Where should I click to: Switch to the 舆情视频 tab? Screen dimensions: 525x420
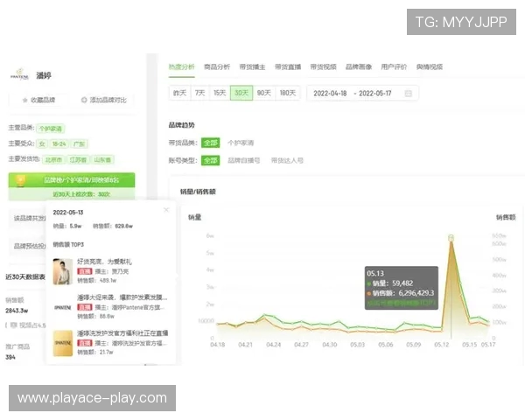point(430,67)
